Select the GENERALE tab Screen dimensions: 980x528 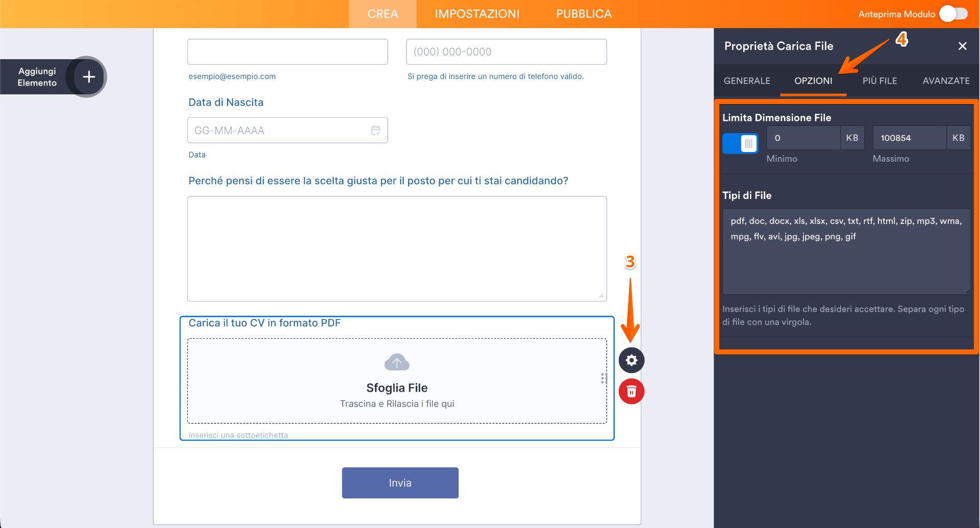746,81
